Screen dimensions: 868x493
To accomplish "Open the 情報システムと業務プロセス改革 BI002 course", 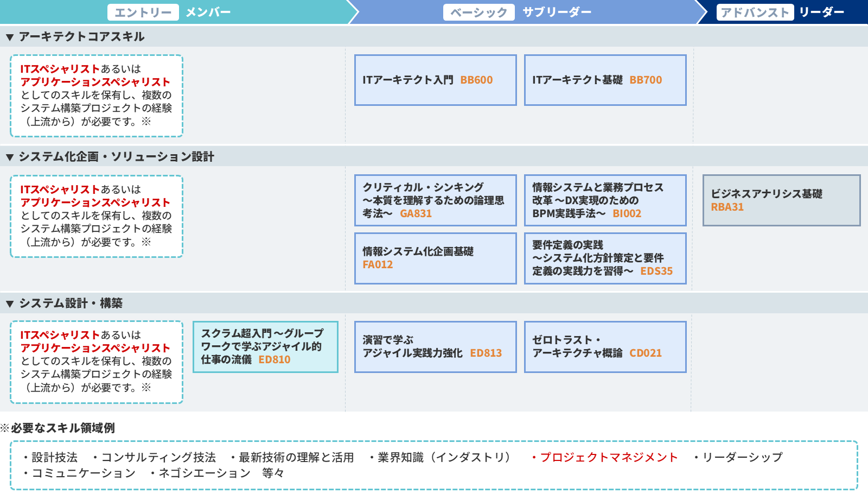I will coord(605,200).
